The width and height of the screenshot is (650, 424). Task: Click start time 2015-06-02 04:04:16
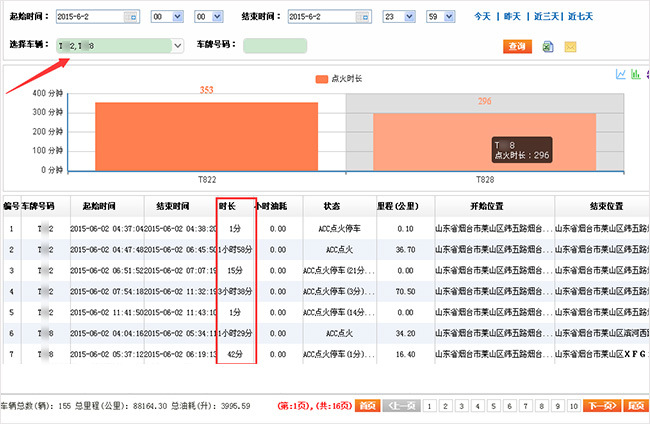[107, 333]
